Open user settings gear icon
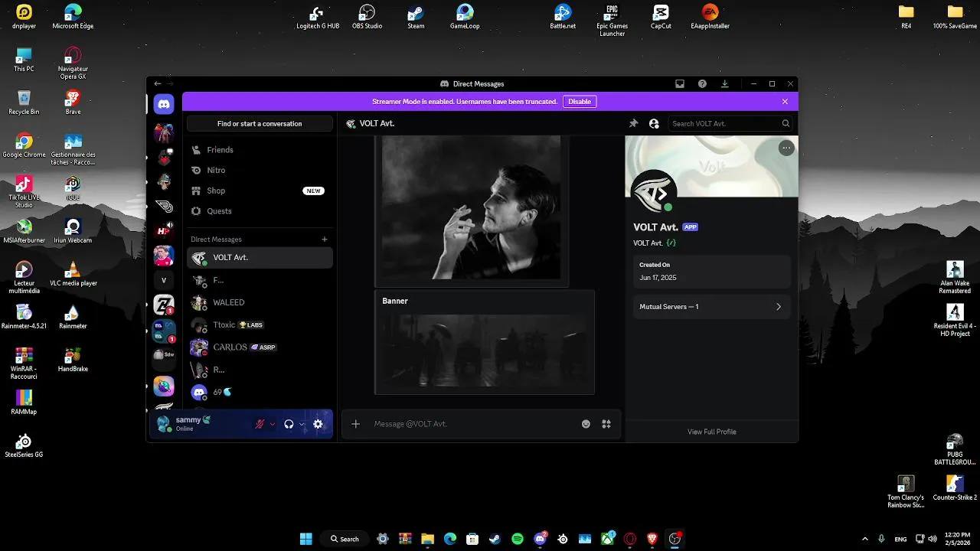Screen dimensions: 980x551 [x=318, y=424]
